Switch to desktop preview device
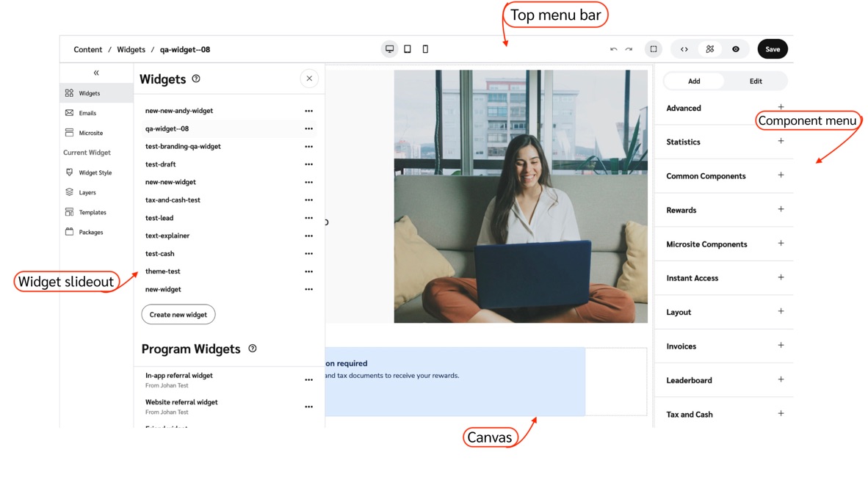 (x=389, y=49)
